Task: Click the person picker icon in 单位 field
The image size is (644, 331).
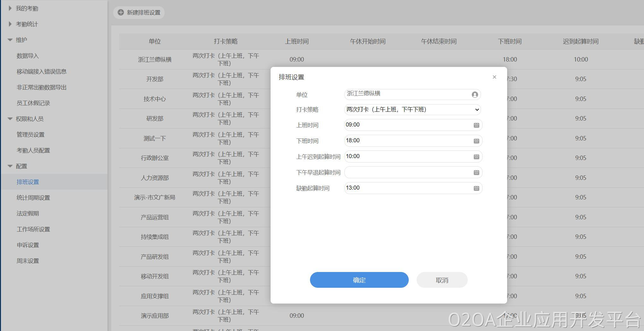Action: [x=475, y=95]
